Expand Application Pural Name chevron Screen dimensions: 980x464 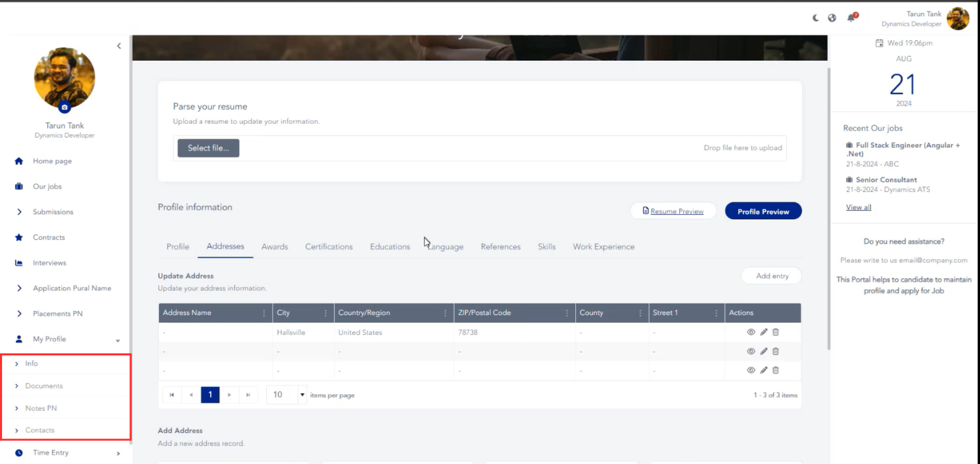[19, 288]
